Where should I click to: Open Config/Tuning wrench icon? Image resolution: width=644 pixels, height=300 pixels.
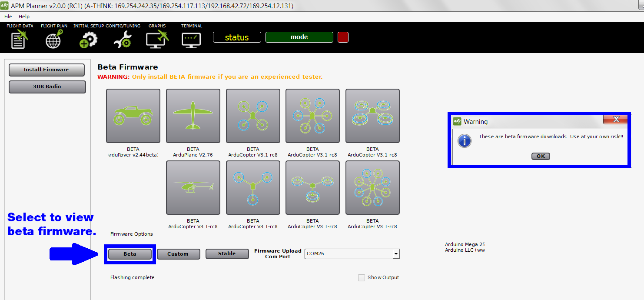point(123,40)
